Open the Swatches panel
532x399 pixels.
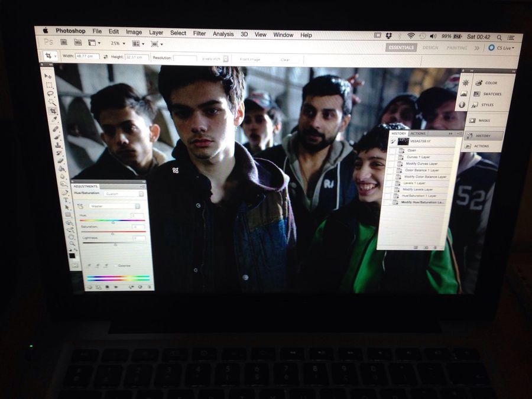487,93
